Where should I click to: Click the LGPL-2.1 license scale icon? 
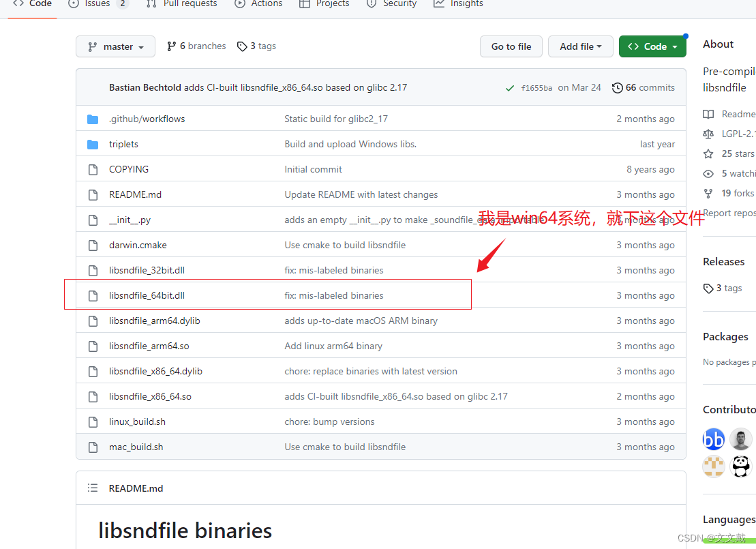[708, 134]
